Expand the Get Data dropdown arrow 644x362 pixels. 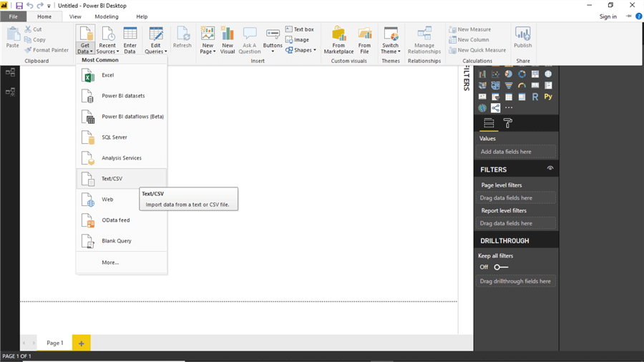(x=91, y=52)
